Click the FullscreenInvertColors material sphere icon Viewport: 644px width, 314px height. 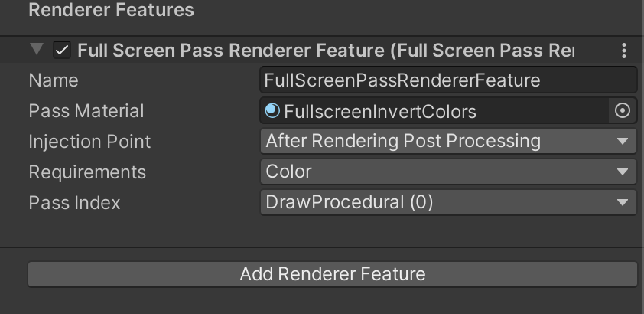(x=272, y=111)
